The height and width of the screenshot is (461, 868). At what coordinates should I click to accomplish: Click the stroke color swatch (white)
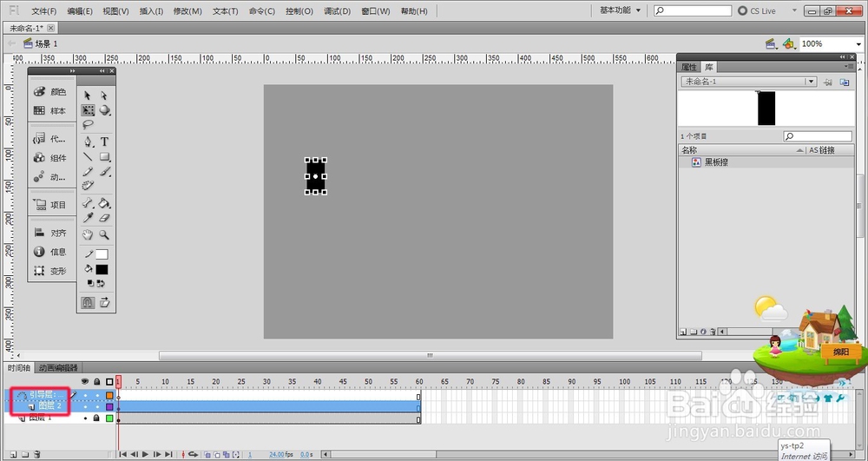coord(102,254)
